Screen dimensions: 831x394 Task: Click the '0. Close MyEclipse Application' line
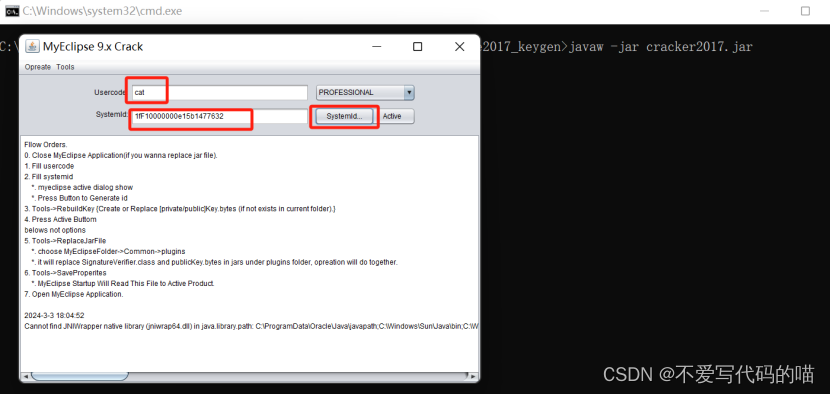(x=121, y=155)
